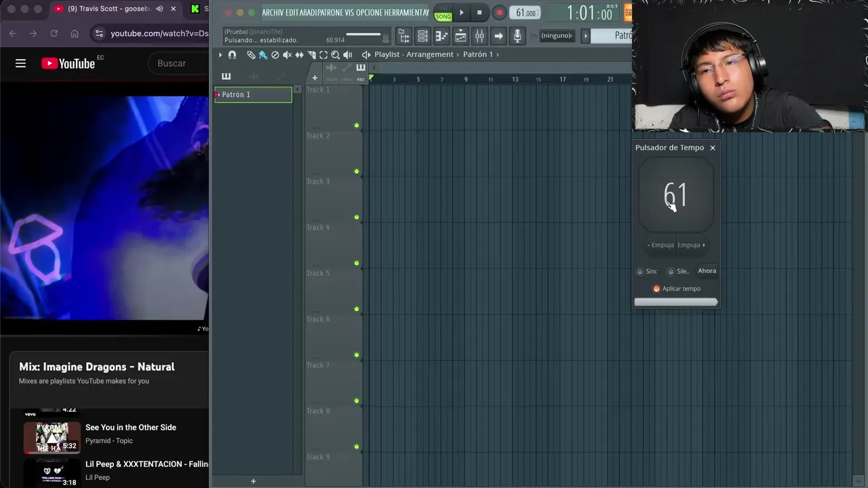The image size is (868, 488).
Task: Toggle Track 2 mute light
Action: [357, 171]
